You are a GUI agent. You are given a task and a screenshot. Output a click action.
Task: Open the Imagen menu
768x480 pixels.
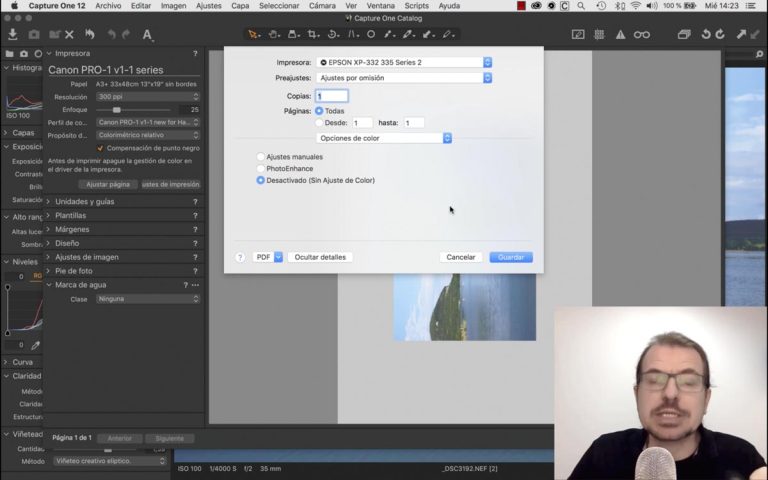point(173,6)
